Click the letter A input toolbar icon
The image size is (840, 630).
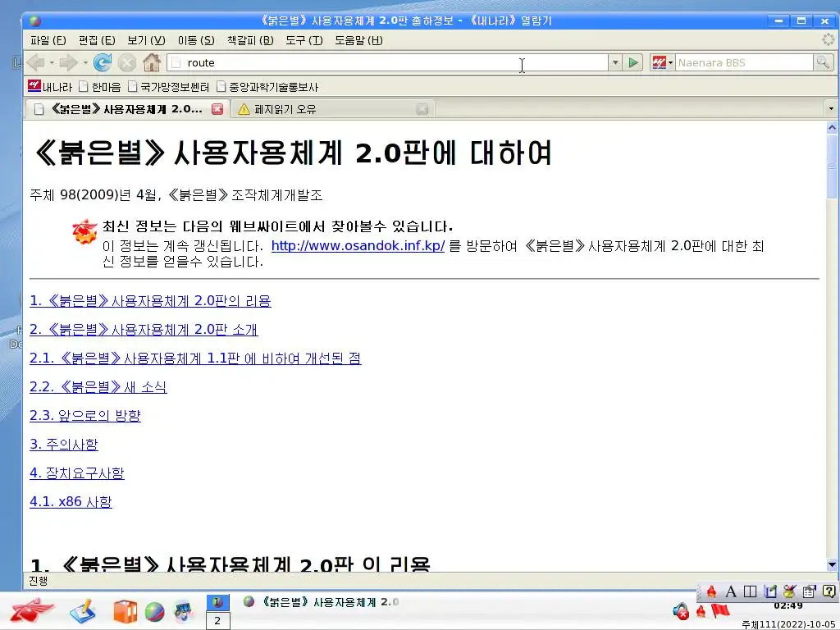point(730,591)
